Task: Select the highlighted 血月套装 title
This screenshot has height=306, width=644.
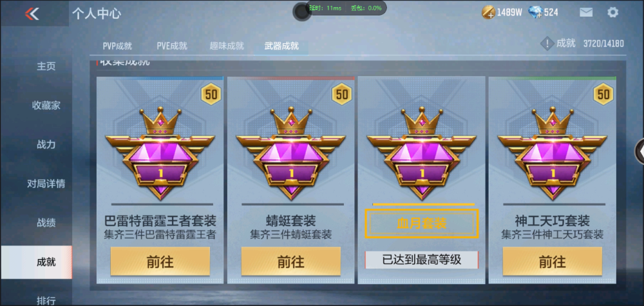Action: (422, 224)
